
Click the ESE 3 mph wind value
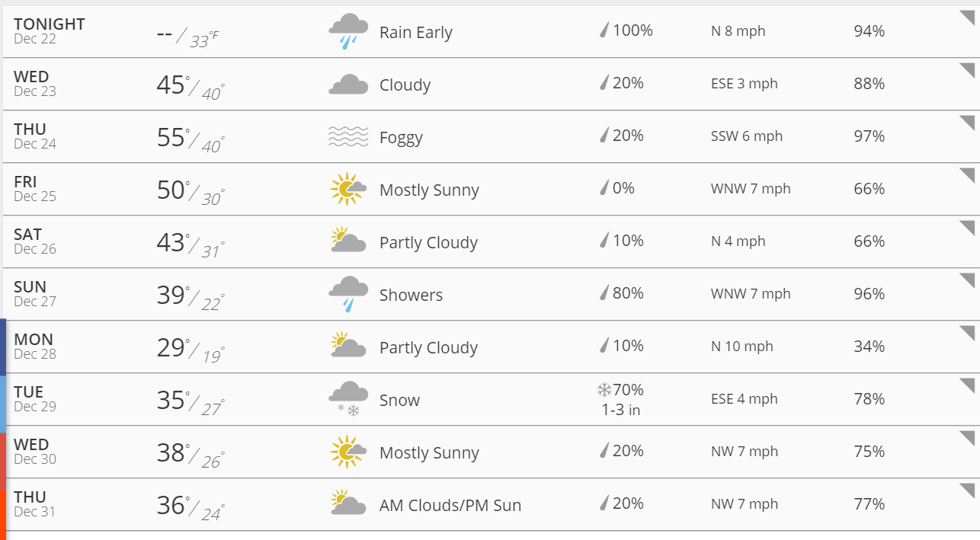coord(744,84)
